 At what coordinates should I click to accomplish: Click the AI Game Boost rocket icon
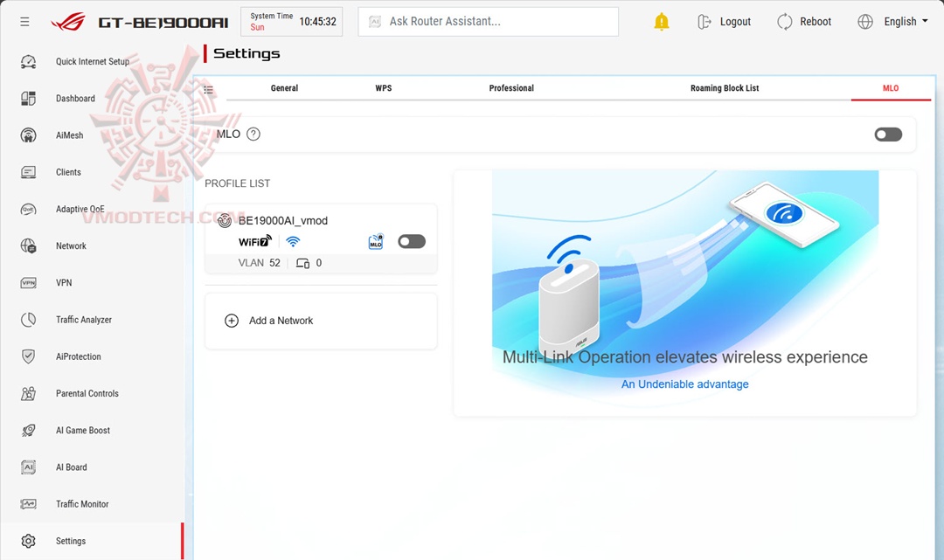click(x=28, y=430)
